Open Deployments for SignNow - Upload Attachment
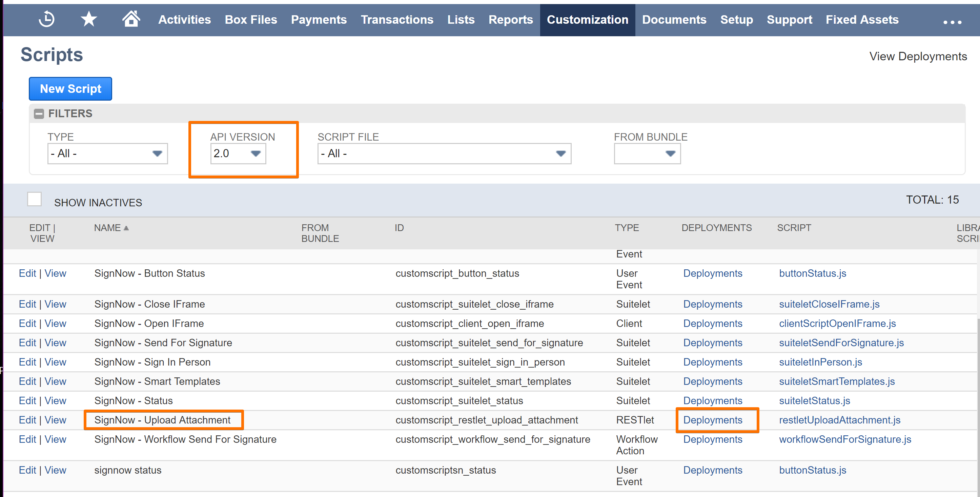The height and width of the screenshot is (497, 980). [713, 420]
